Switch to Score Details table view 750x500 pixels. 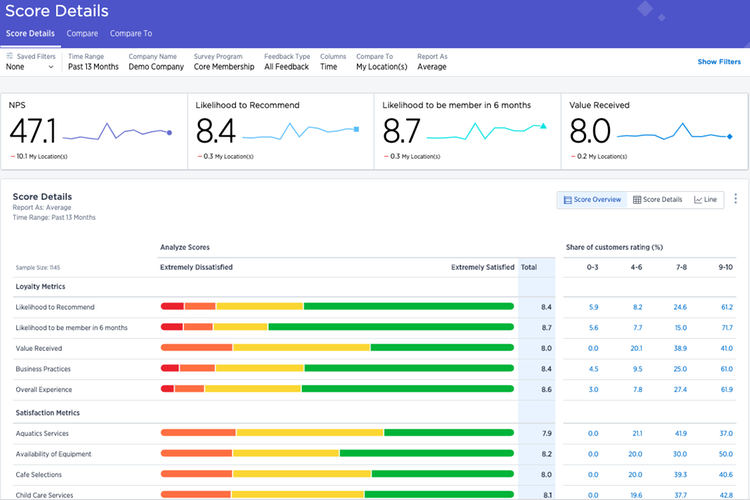[657, 200]
